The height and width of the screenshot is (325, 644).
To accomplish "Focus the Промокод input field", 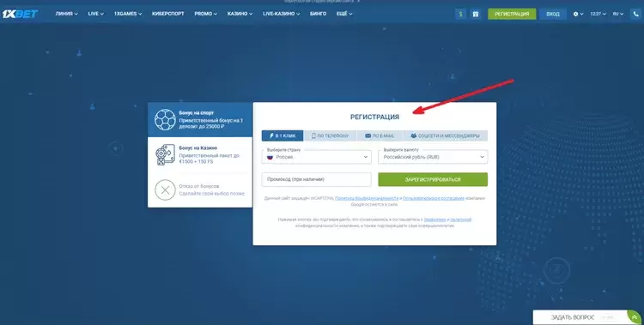I will [316, 179].
